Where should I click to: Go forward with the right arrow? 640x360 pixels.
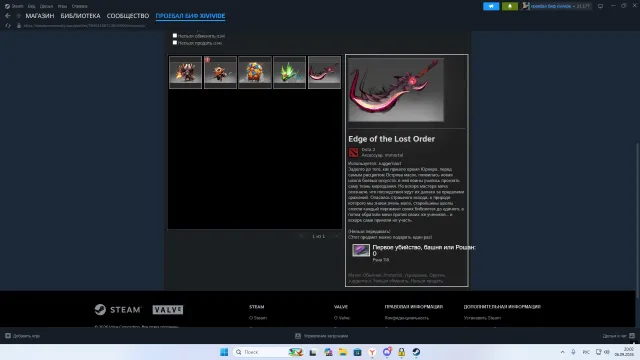(x=18, y=16)
